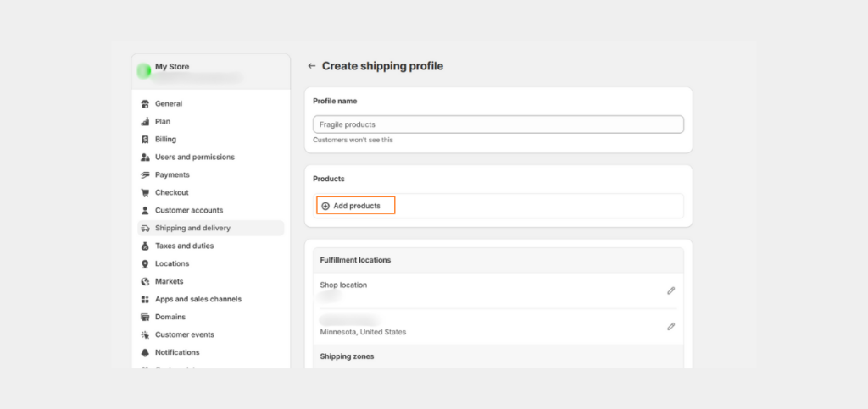Click the Profile name input field
868x409 pixels.
[x=498, y=124]
